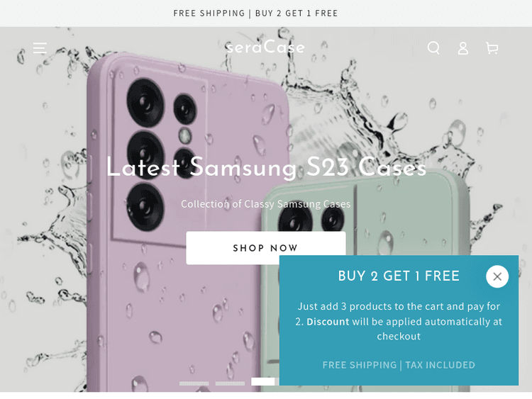Click the SHOP NOW button
This screenshot has height=399, width=532.
[266, 248]
